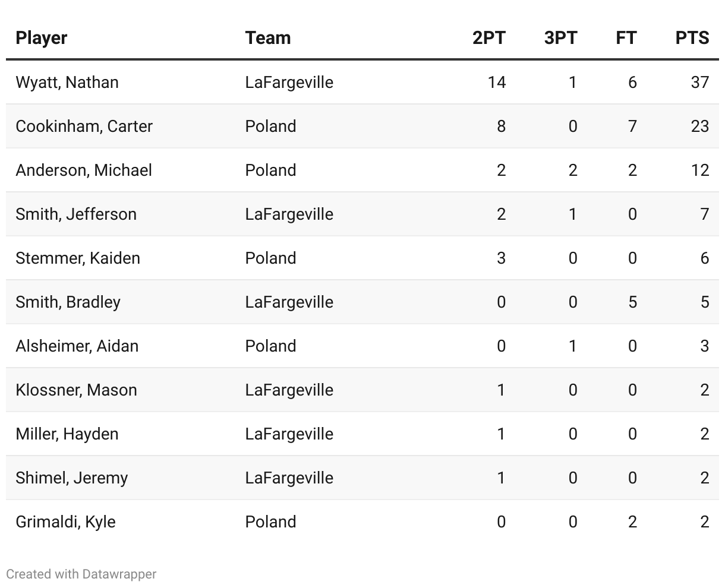725x588 pixels.
Task: Select the Miller, Hayden name cell
Action: (x=67, y=434)
